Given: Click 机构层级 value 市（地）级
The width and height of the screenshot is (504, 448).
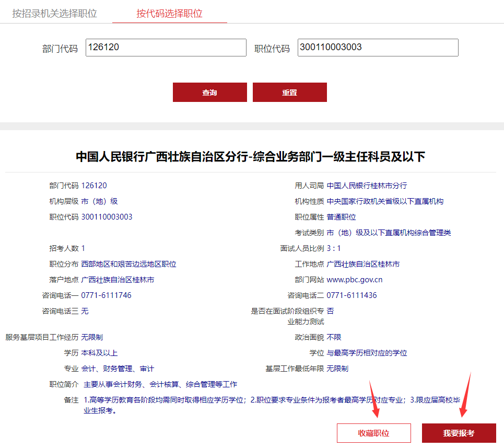Looking at the screenshot, I should click(99, 201).
